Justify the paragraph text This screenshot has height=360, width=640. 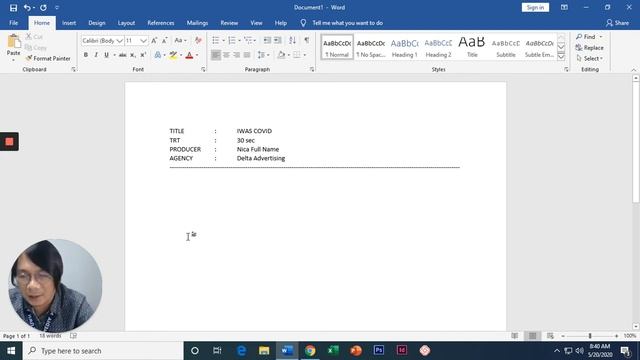pos(247,55)
